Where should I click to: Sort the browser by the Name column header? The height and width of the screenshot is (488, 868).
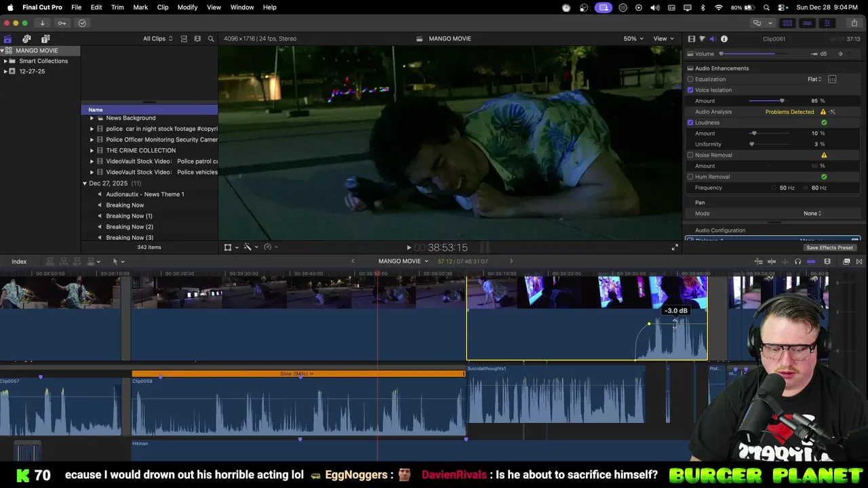149,110
